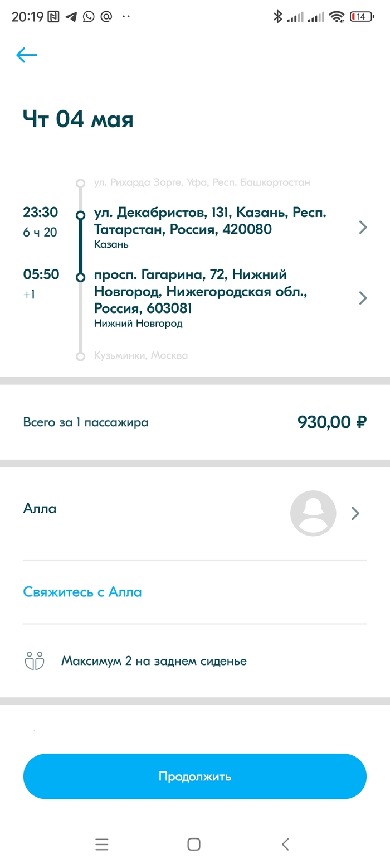Open Алла's profile avatar
Viewport: 390px width, 868px height.
(x=313, y=513)
